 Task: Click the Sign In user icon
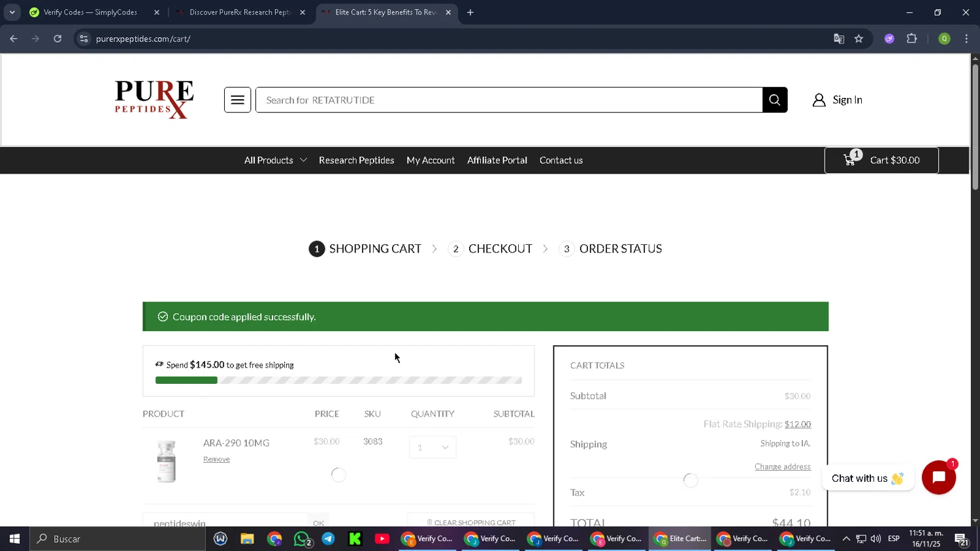819,100
